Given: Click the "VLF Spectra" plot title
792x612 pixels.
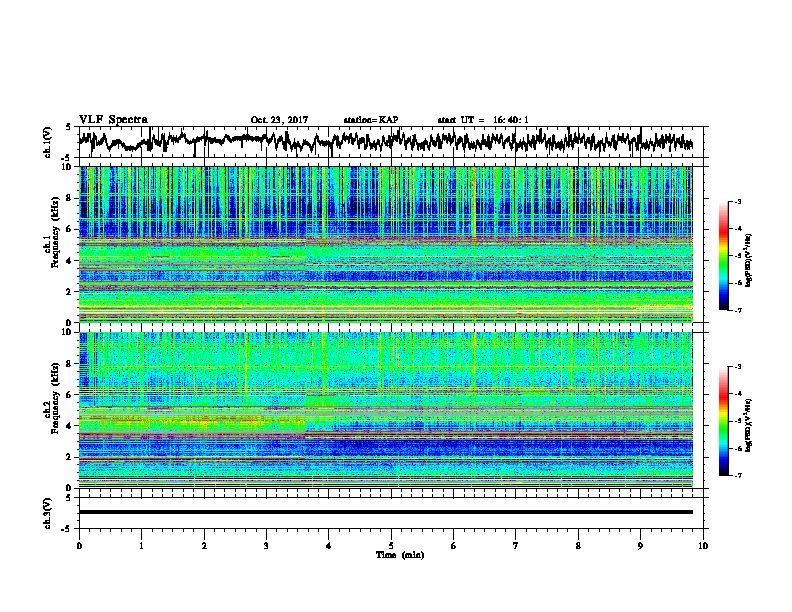Looking at the screenshot, I should pos(113,119).
